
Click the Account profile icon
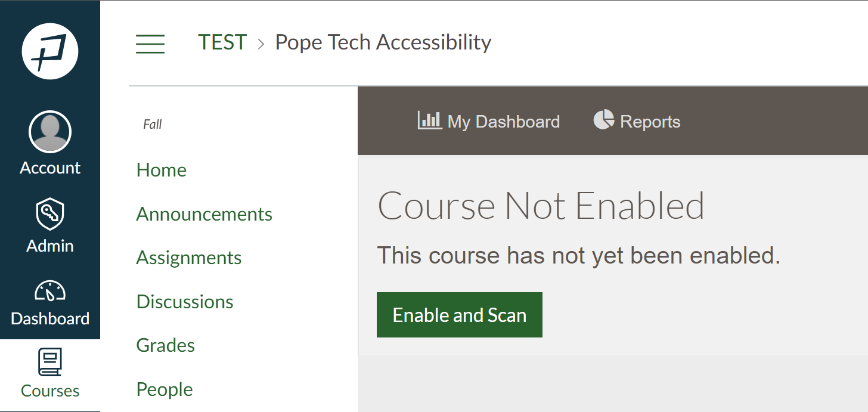click(50, 131)
